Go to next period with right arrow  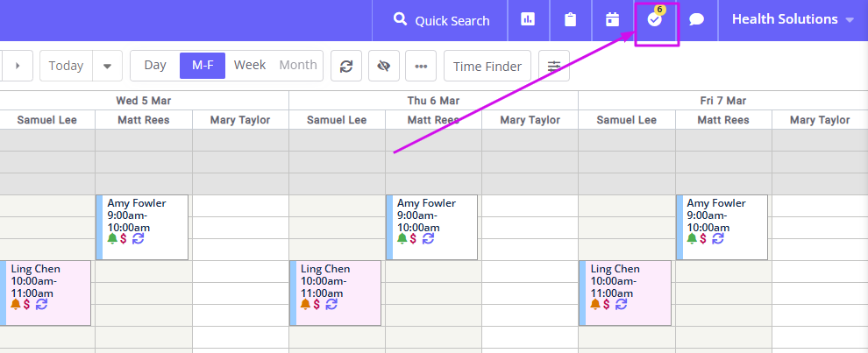click(x=18, y=66)
